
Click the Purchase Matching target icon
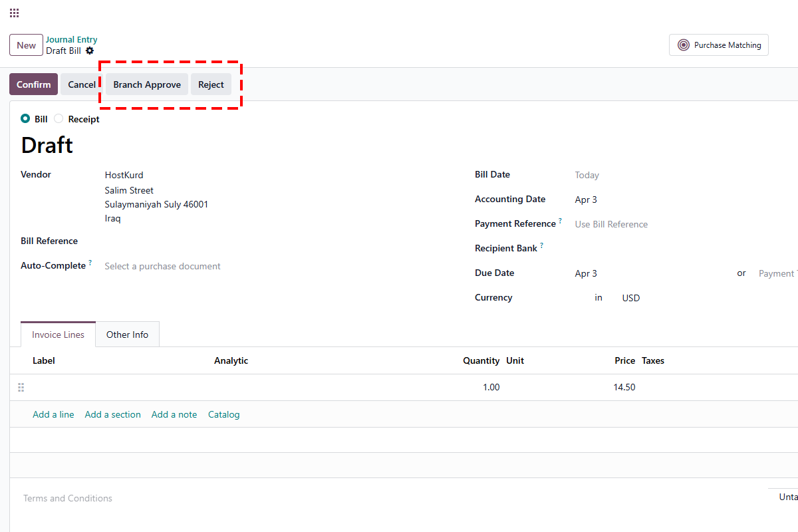(683, 45)
